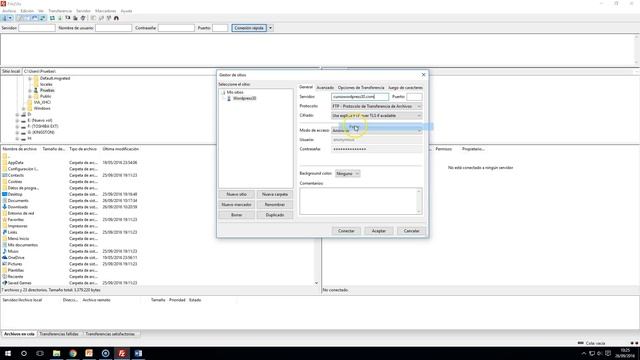Select the Mis sitios tree node
Image resolution: width=640 pixels, height=360 pixels.
point(235,93)
